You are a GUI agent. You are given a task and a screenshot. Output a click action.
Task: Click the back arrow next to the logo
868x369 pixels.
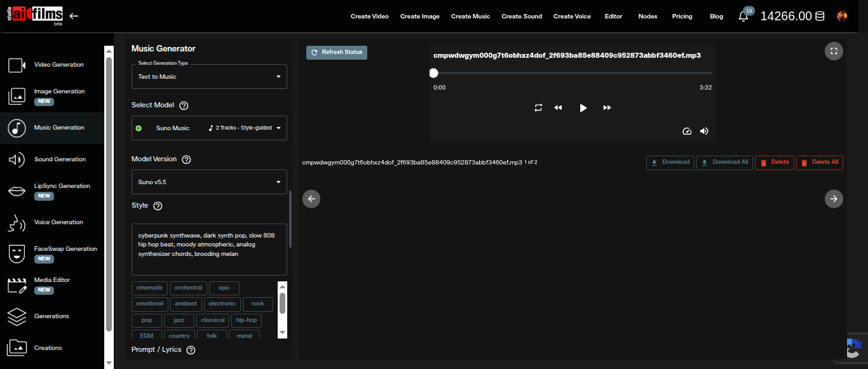click(x=74, y=16)
